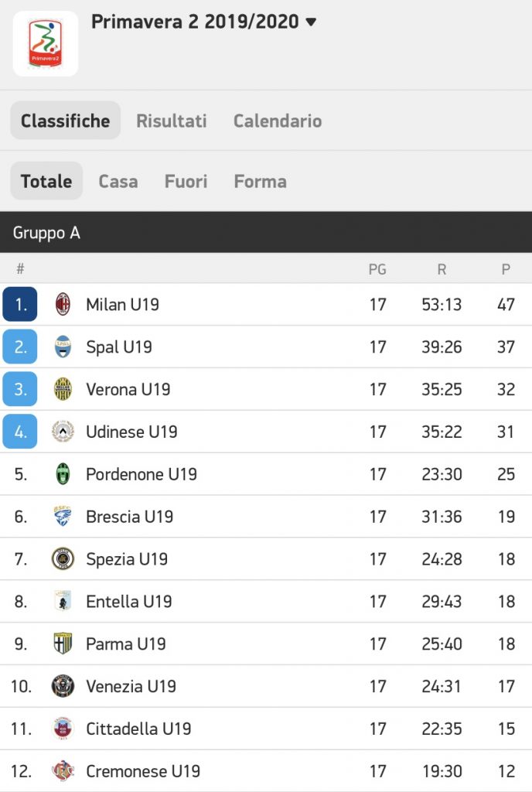Click the Venezia U19 club badge
The width and height of the screenshot is (532, 792).
tap(63, 686)
